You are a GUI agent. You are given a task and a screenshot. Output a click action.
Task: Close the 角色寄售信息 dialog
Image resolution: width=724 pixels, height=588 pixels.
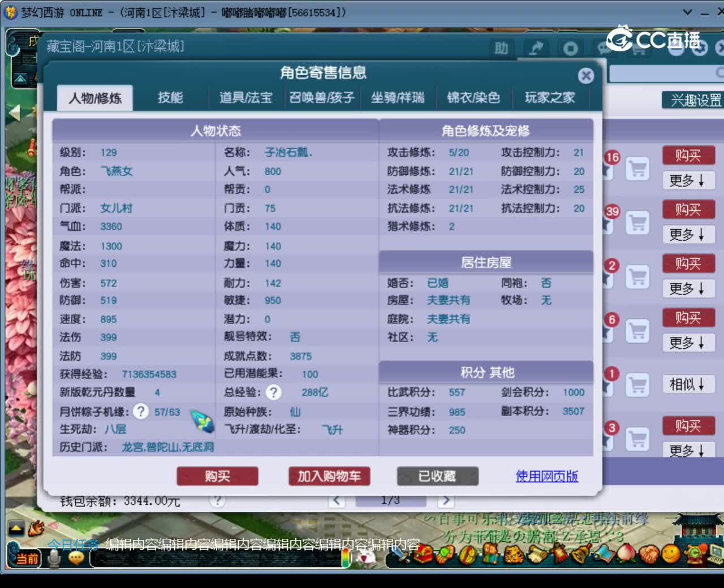pos(586,75)
